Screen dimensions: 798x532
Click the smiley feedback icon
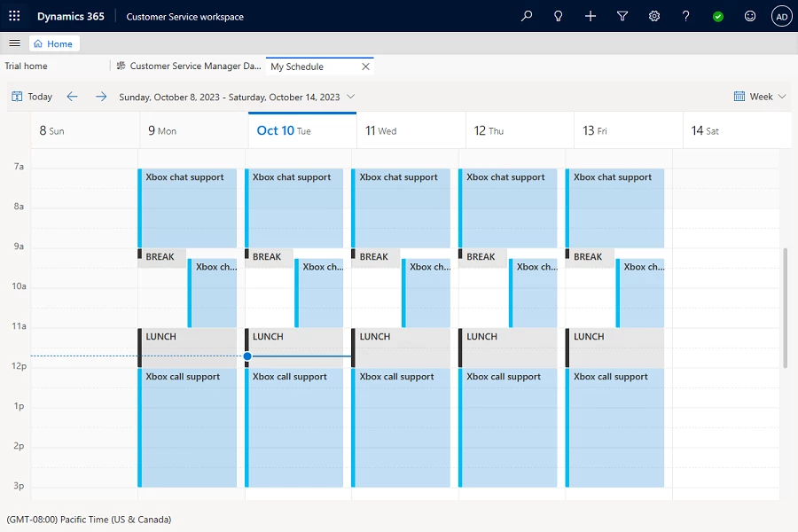749,15
